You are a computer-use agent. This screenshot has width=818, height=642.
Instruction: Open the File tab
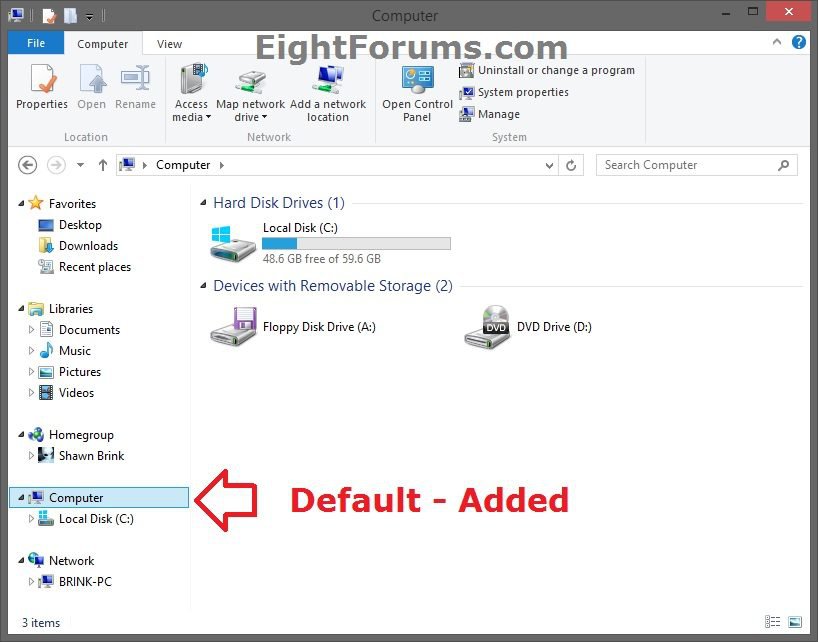[x=36, y=43]
